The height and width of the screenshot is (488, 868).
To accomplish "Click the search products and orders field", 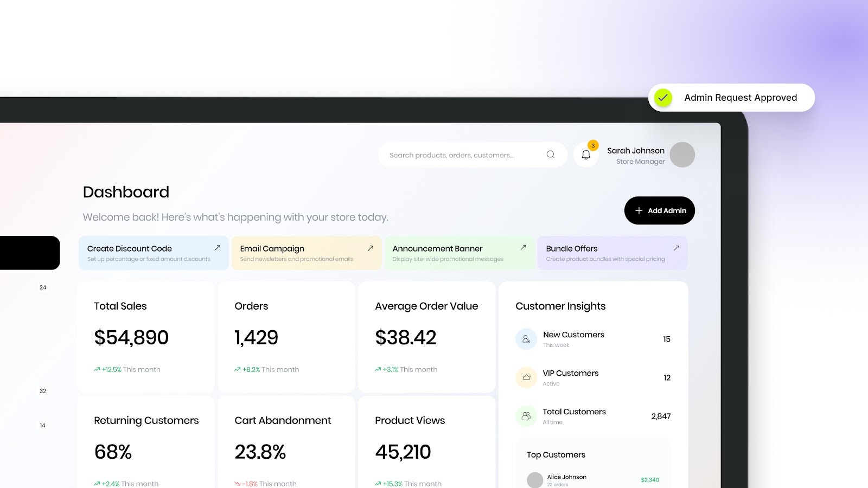I will 467,155.
